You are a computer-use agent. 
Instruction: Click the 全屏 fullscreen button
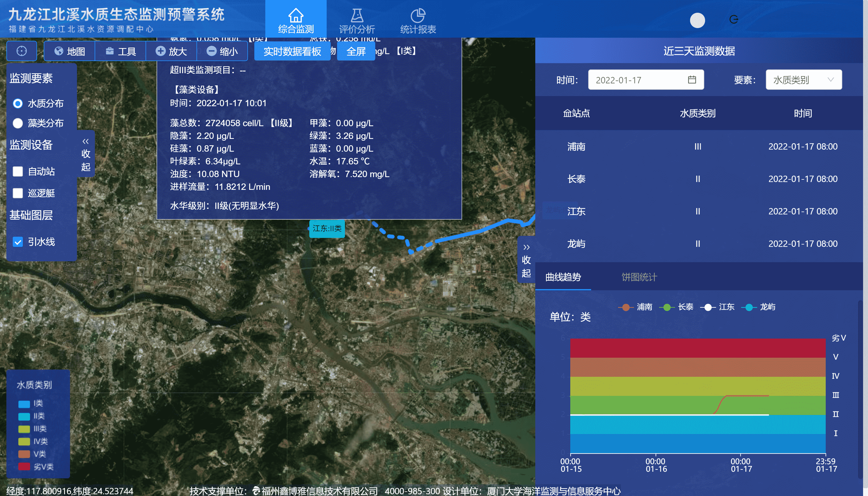click(x=356, y=51)
